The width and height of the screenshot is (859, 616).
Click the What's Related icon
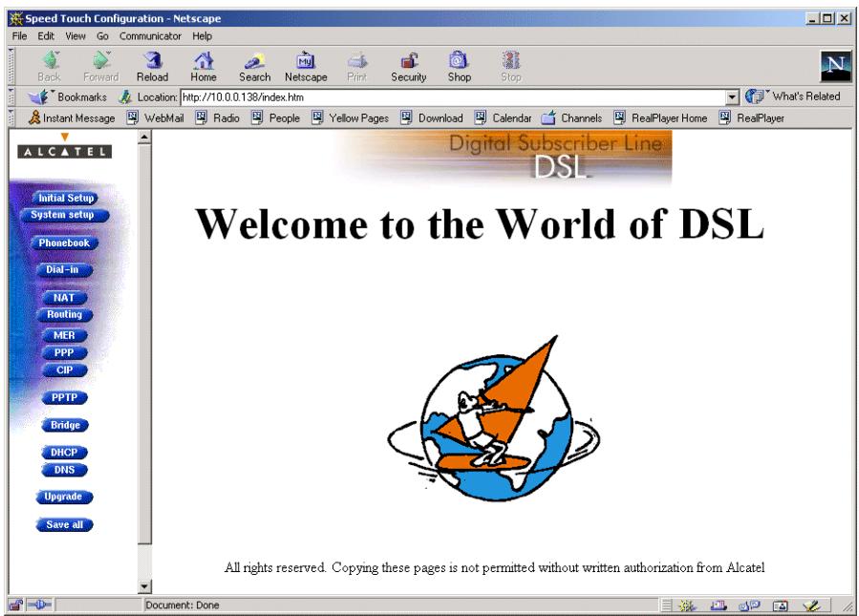[755, 96]
